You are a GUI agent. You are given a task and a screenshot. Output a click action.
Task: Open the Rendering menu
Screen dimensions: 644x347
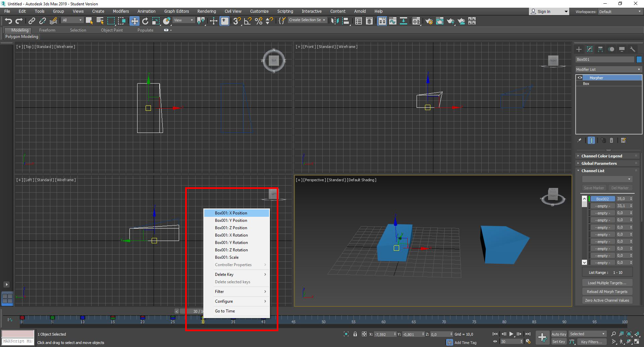coord(206,11)
